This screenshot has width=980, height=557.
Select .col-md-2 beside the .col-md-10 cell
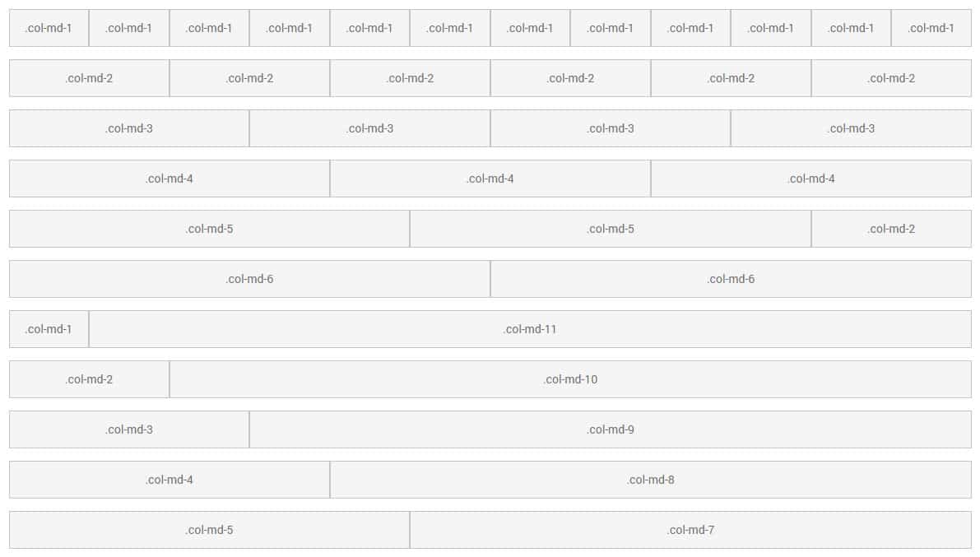(90, 378)
